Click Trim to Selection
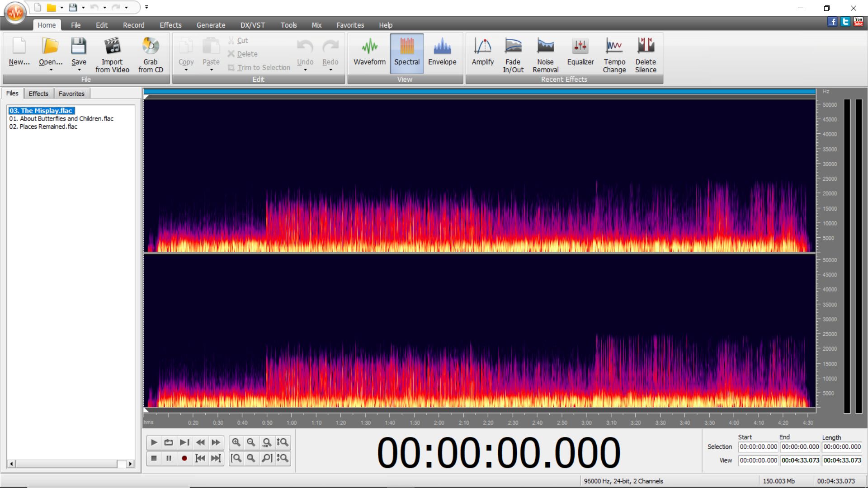 259,68
